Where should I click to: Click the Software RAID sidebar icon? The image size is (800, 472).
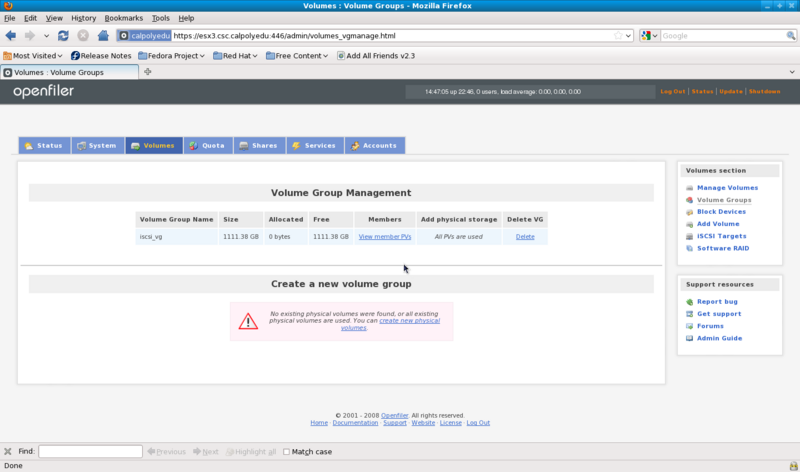click(689, 249)
